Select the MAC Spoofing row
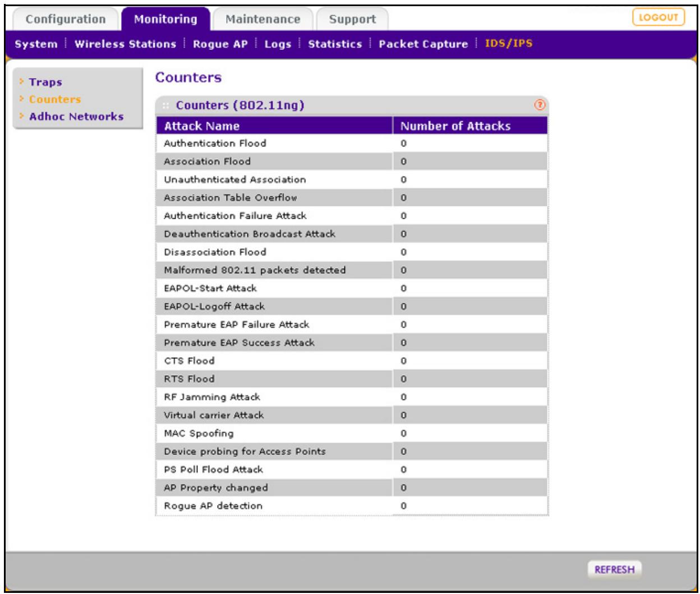 click(x=352, y=433)
